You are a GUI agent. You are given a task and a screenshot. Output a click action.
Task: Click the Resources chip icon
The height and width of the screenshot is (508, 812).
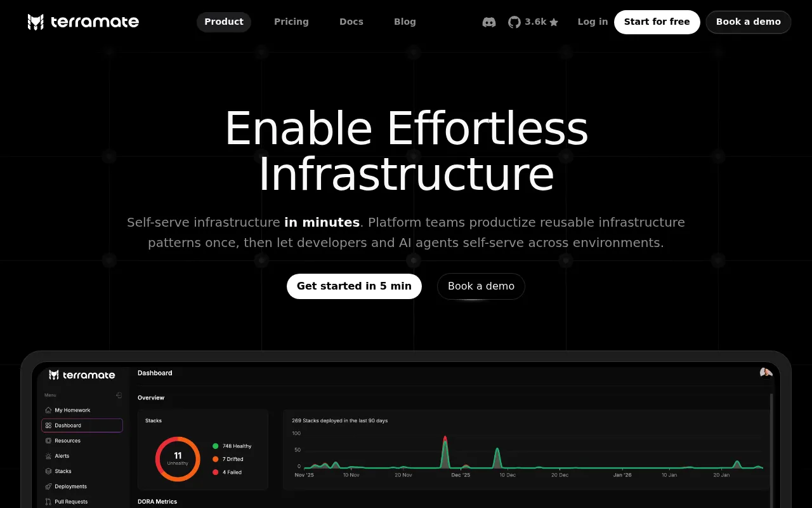click(49, 441)
